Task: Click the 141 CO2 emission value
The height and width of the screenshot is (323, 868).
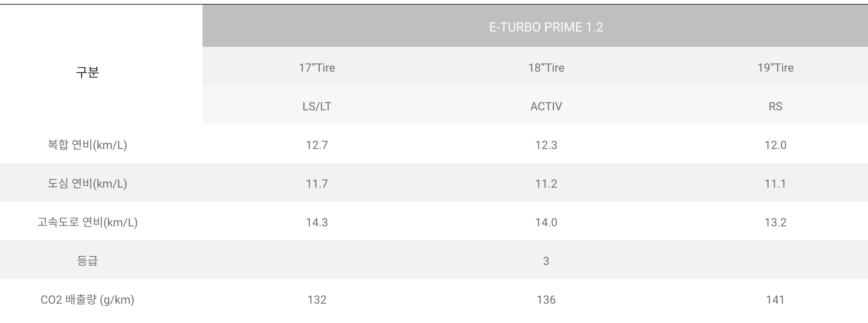Action: click(x=775, y=300)
